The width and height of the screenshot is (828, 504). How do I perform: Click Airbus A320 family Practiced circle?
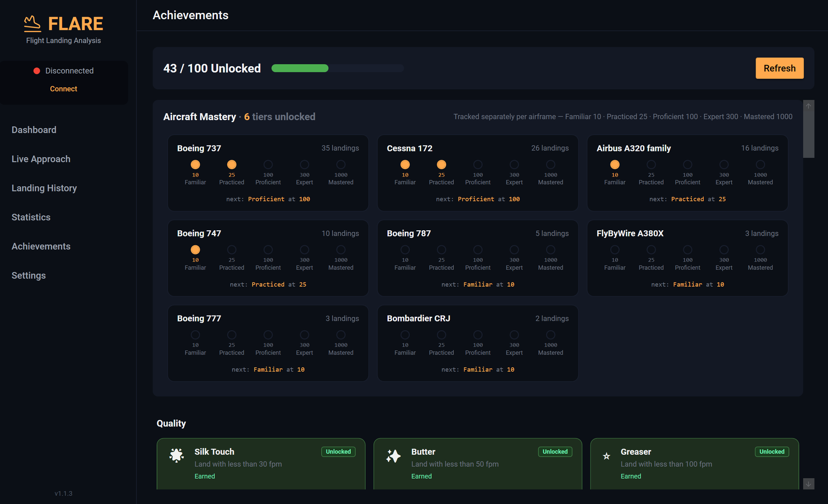(651, 165)
